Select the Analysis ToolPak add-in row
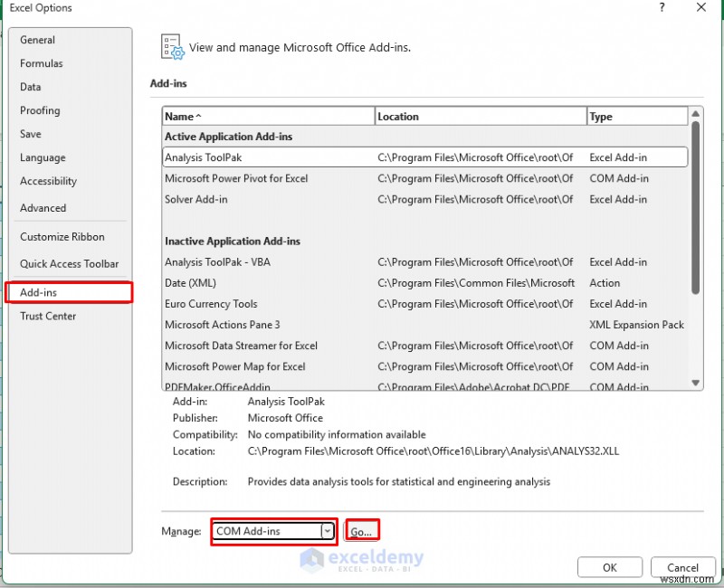Image resolution: width=724 pixels, height=588 pixels. 424,157
